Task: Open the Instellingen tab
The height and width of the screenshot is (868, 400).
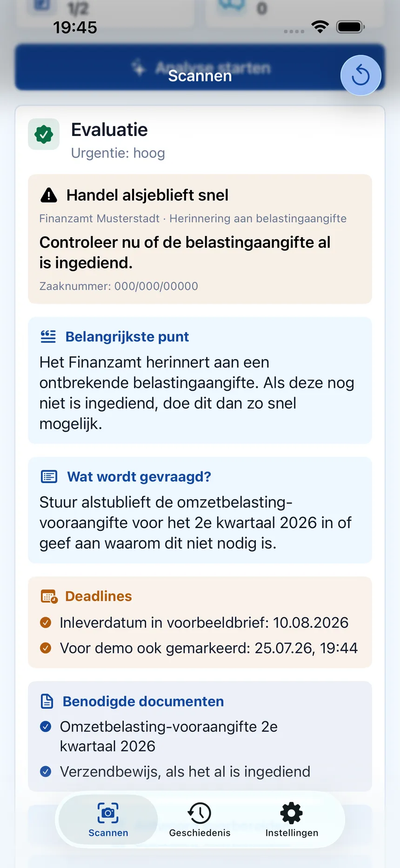Action: 292,820
